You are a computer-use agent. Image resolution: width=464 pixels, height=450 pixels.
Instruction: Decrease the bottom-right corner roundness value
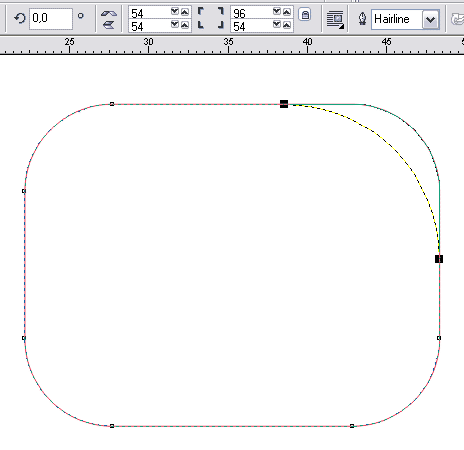(x=277, y=24)
